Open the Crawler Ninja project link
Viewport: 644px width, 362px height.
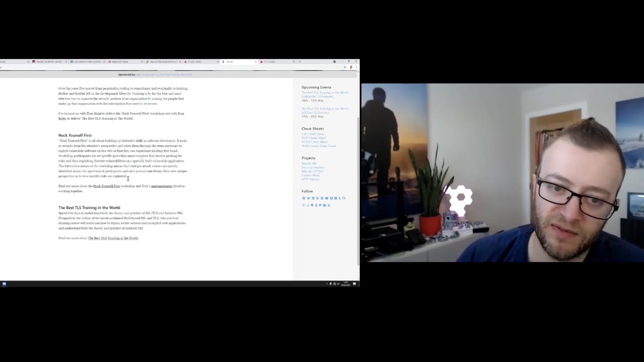coord(310,175)
